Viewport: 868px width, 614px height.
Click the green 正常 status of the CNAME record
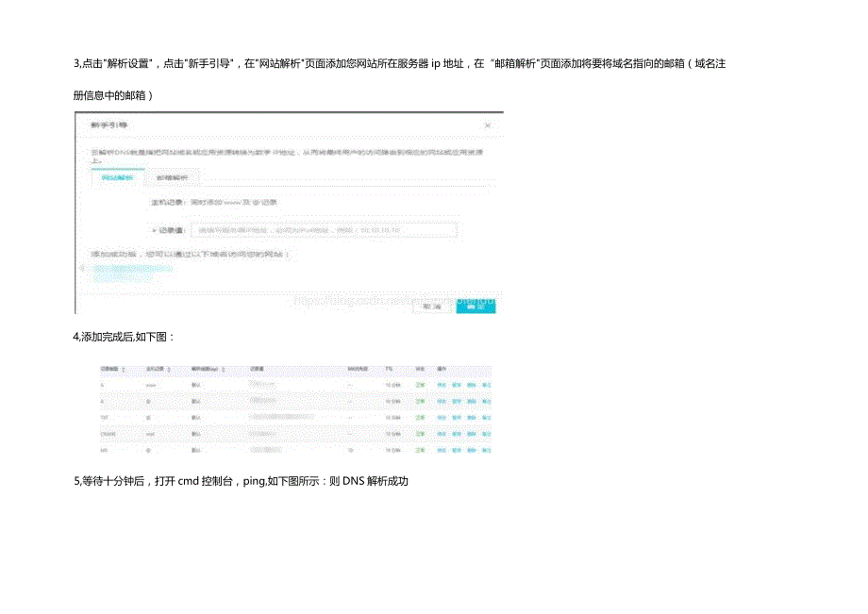420,434
